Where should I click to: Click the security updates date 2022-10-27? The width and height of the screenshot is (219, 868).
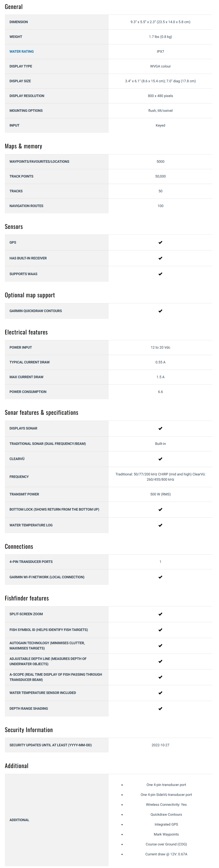pyautogui.click(x=160, y=745)
